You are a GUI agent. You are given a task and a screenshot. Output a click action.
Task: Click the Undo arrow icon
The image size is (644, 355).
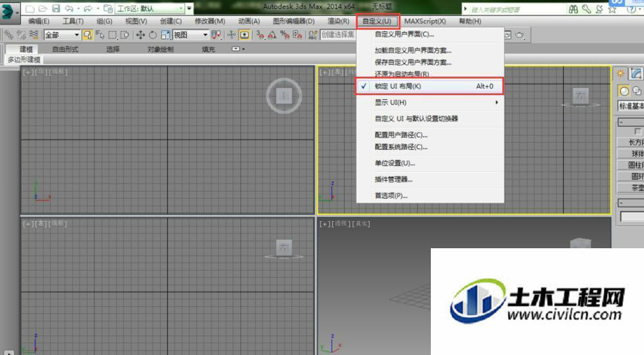(x=69, y=8)
